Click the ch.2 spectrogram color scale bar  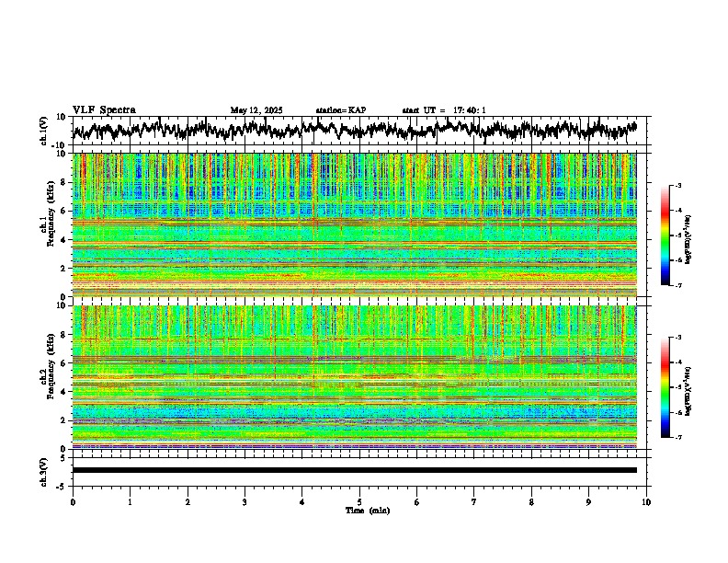(x=665, y=387)
